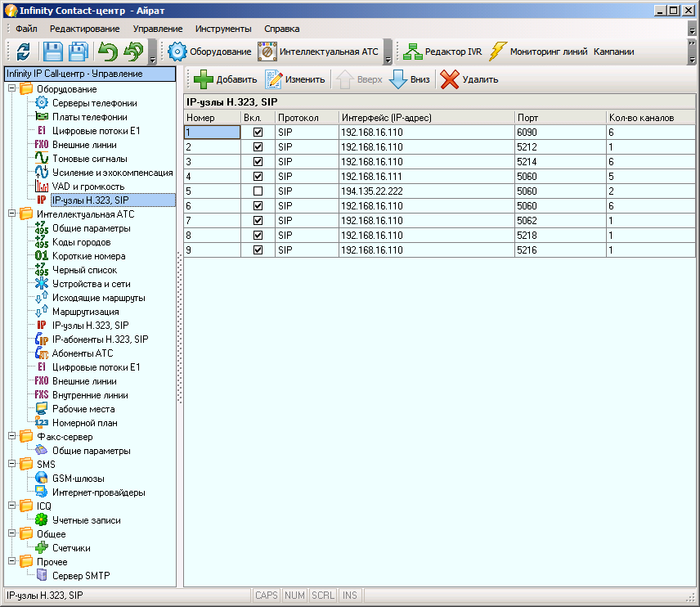The height and width of the screenshot is (607, 700).
Task: Collapse the ICQ tree folder
Action: pyautogui.click(x=12, y=506)
